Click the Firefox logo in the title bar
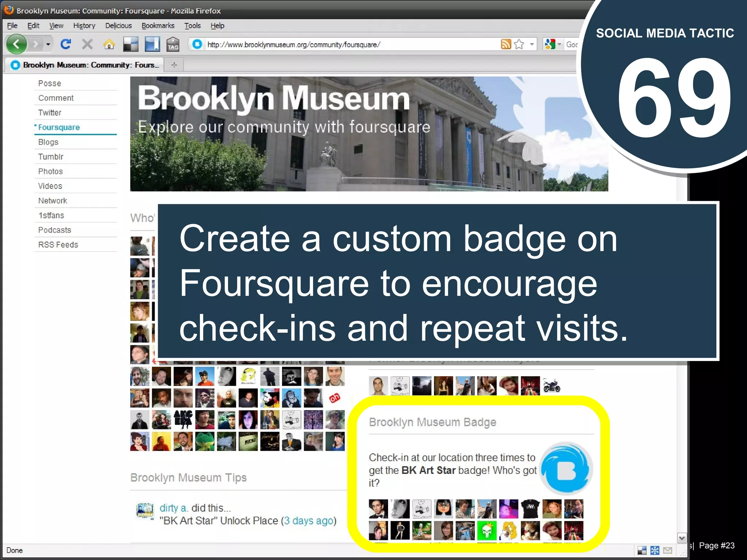Screen dimensions: 747x560 point(9,10)
